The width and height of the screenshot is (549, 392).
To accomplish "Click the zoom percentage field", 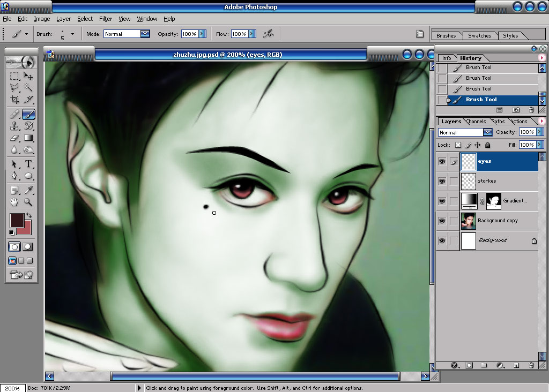I will pos(12,388).
